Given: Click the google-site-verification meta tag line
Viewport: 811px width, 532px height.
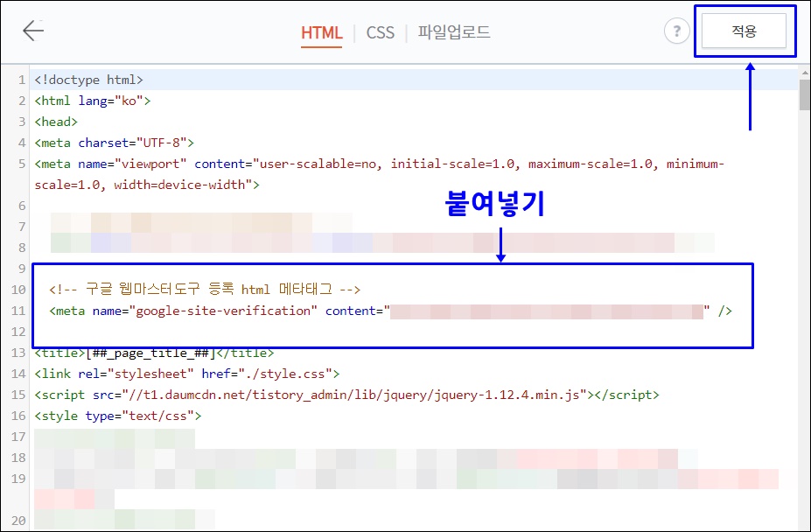Looking at the screenshot, I should [390, 311].
